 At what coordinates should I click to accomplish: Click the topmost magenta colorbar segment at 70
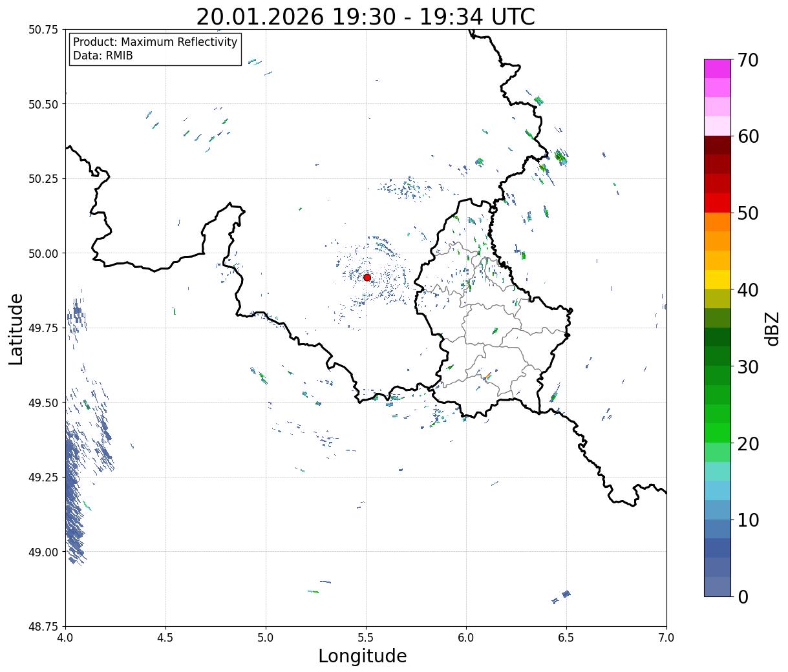coord(718,68)
